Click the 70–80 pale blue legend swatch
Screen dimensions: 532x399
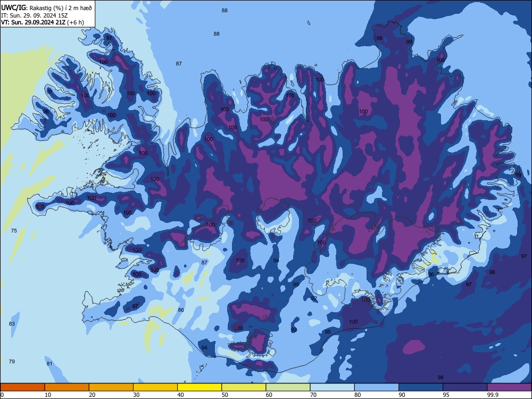point(332,387)
